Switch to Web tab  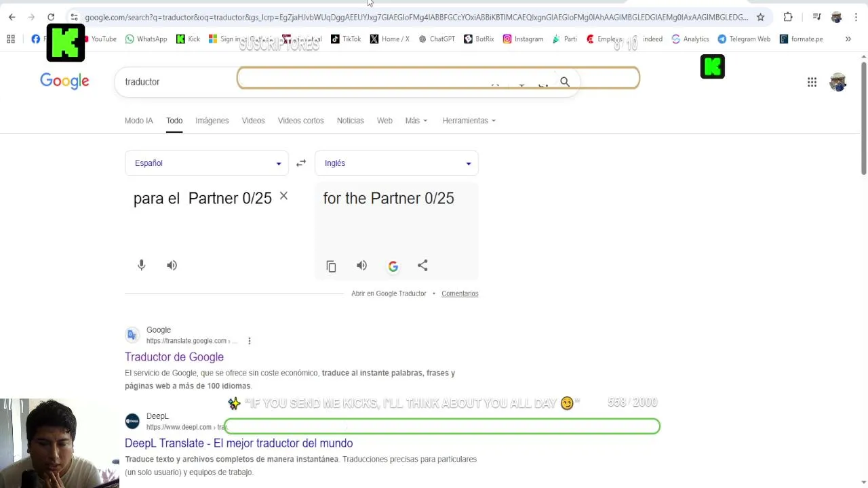pyautogui.click(x=384, y=121)
